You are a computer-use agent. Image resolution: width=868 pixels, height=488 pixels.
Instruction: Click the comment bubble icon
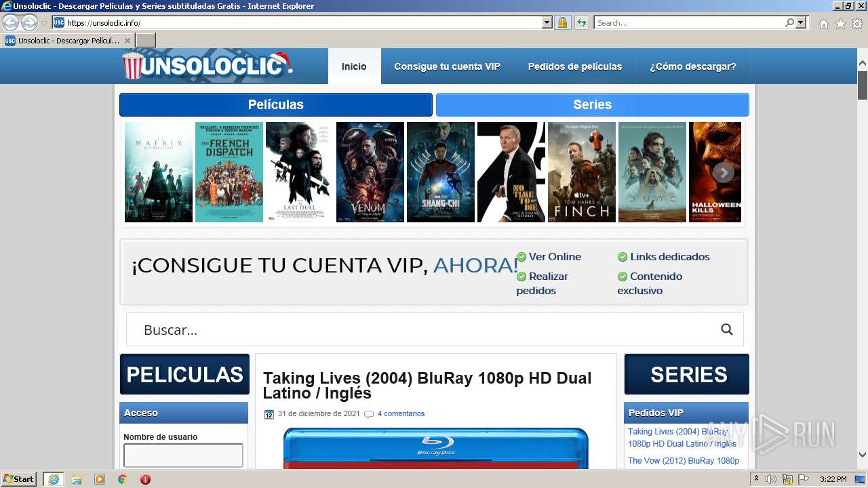369,414
